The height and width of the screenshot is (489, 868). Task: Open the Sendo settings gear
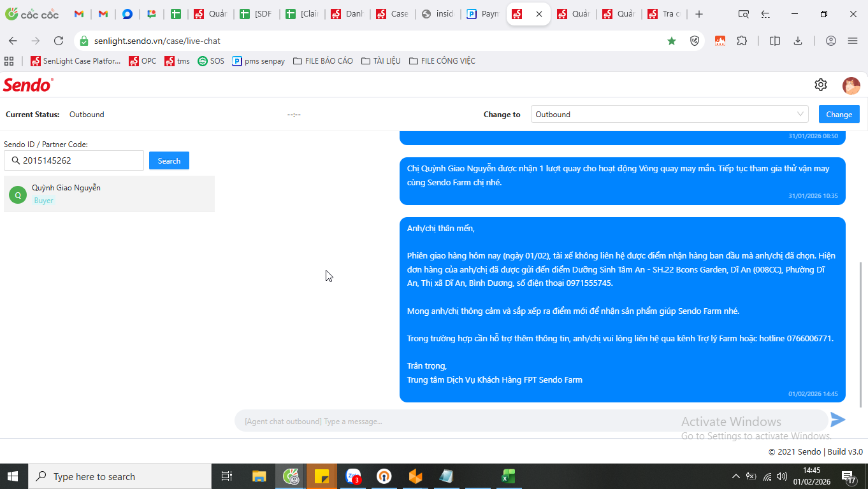(x=821, y=85)
